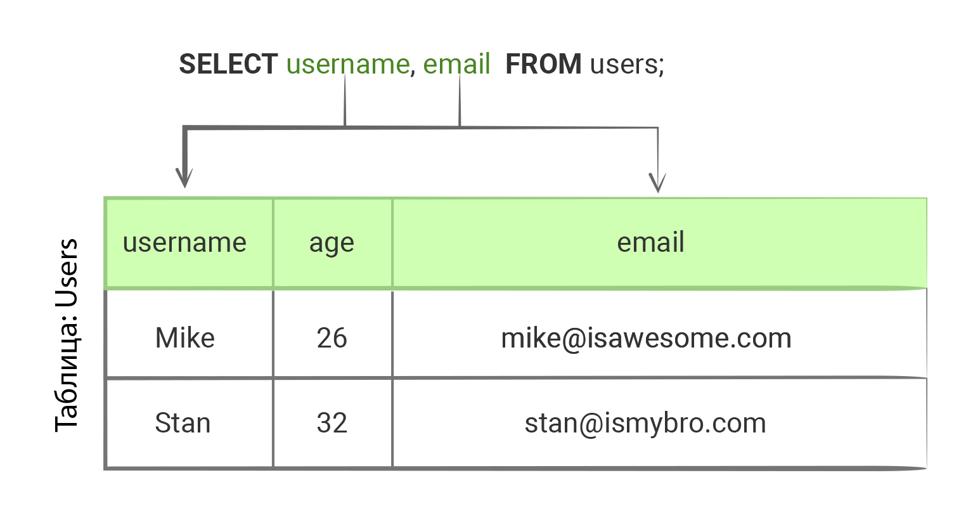Select the stan@ismybro.com email cell
980x520 pixels.
coord(645,423)
